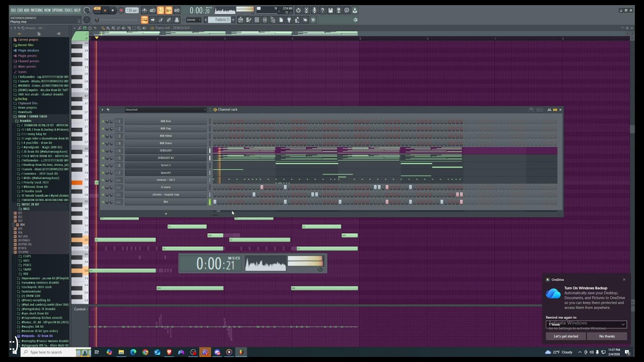Open the 808 Kick channel button
Viewport: 644px width, 362px height.
[166, 121]
